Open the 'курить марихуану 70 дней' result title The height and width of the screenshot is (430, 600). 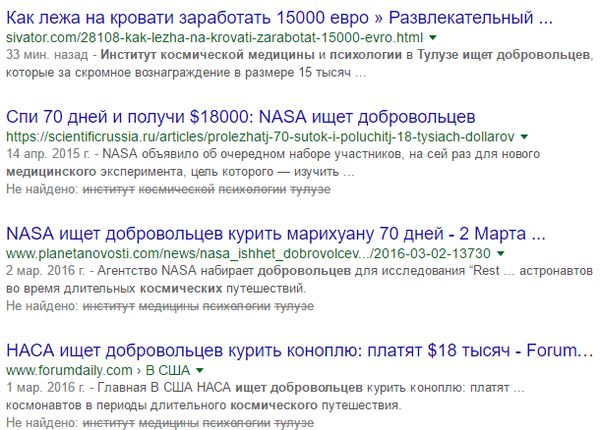(275, 232)
